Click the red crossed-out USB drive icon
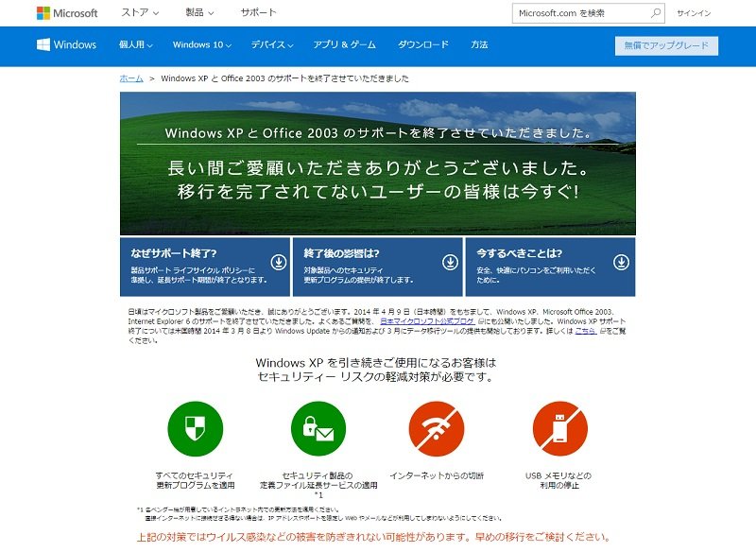 pos(559,428)
